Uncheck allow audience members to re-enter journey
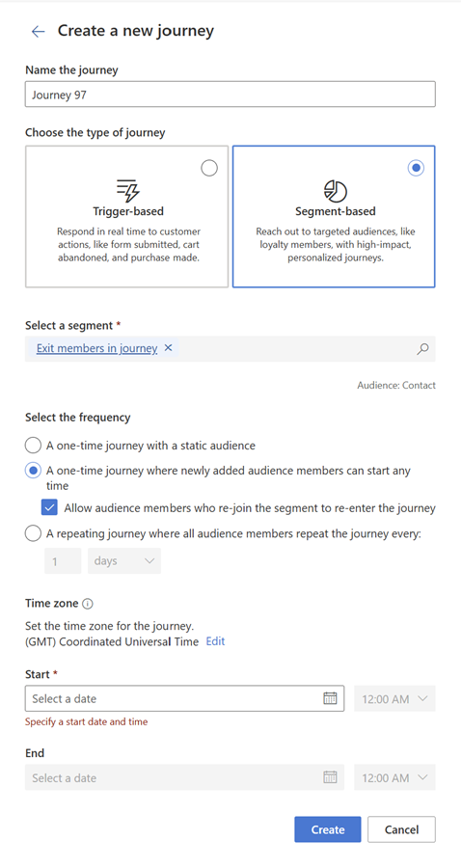Viewport: 462px width, 868px height. 50,507
